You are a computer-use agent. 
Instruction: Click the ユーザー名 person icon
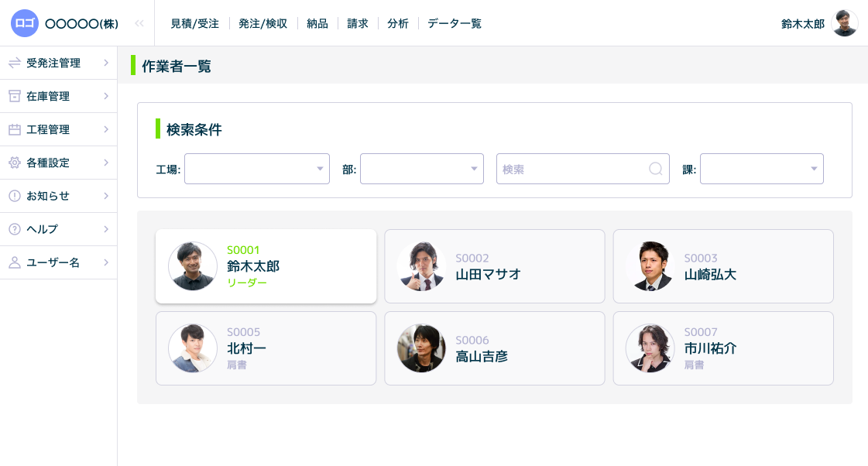14,262
